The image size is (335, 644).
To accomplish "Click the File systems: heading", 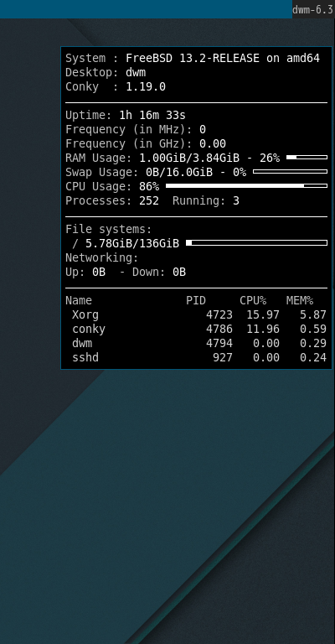I will pyautogui.click(x=109, y=229).
